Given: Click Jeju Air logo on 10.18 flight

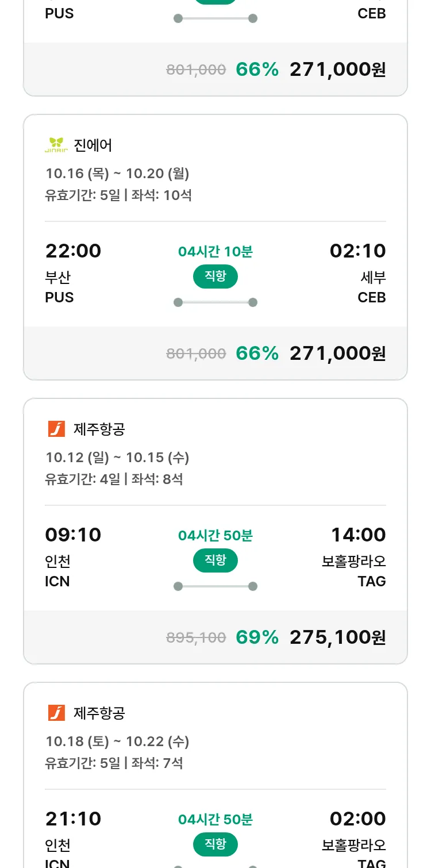Looking at the screenshot, I should (x=56, y=713).
